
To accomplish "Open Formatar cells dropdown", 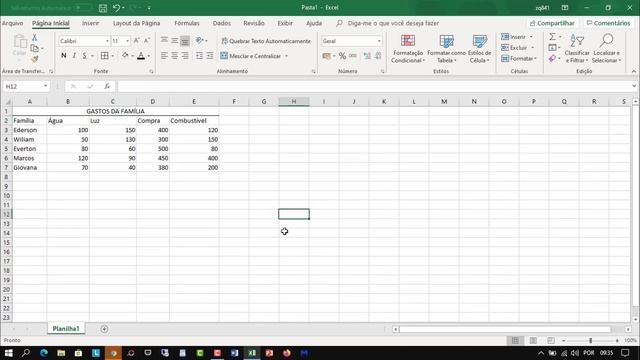I will 519,59.
